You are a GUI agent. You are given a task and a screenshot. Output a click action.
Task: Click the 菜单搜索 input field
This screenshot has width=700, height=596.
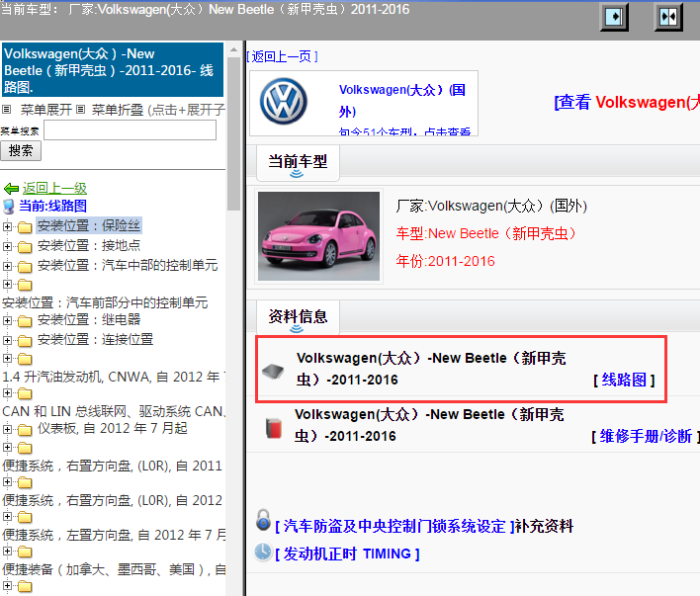130,129
